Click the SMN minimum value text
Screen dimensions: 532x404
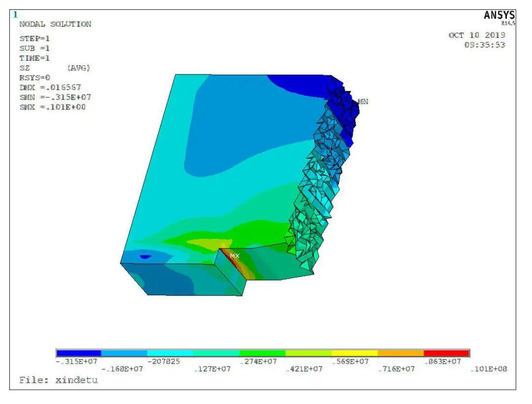pyautogui.click(x=55, y=98)
